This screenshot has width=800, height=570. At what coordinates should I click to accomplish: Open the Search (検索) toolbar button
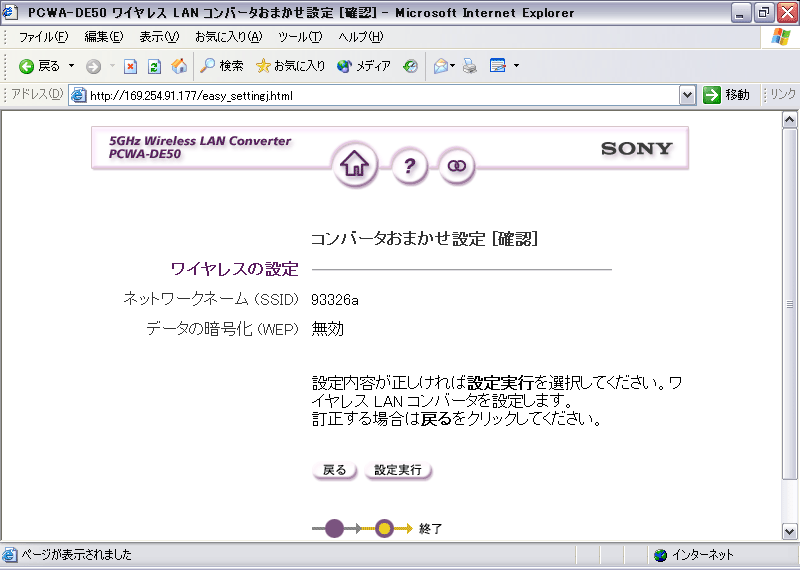[x=221, y=66]
